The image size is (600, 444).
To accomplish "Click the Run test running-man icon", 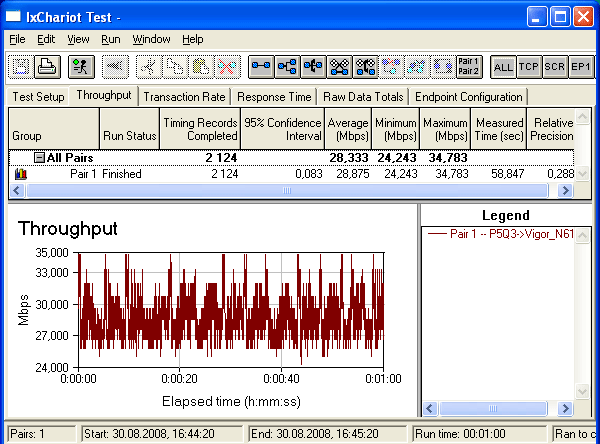I will click(81, 67).
